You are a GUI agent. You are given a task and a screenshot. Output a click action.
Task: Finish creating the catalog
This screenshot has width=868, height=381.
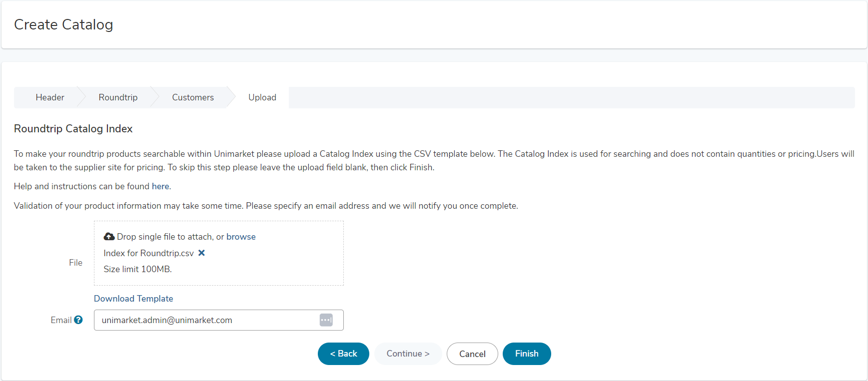click(527, 354)
